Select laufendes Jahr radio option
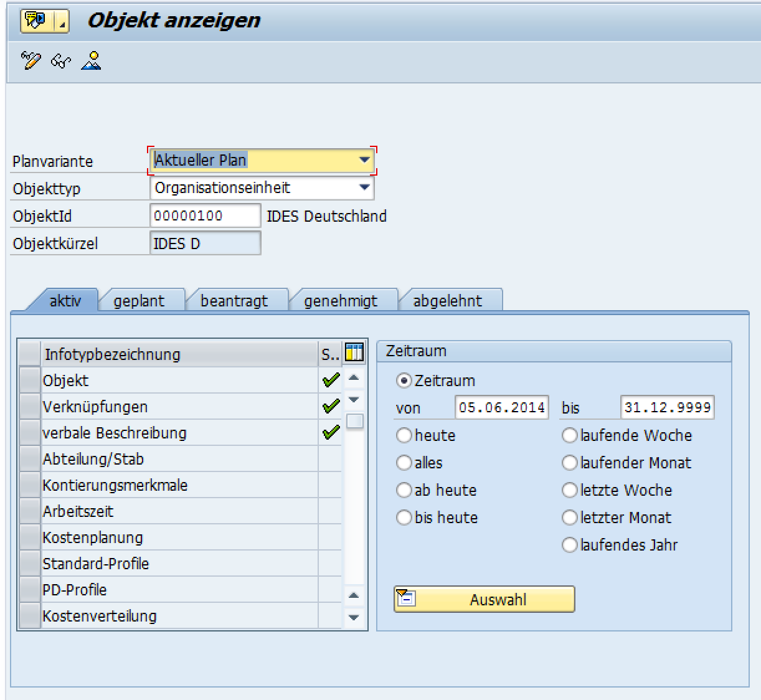761x700 pixels. coord(569,545)
